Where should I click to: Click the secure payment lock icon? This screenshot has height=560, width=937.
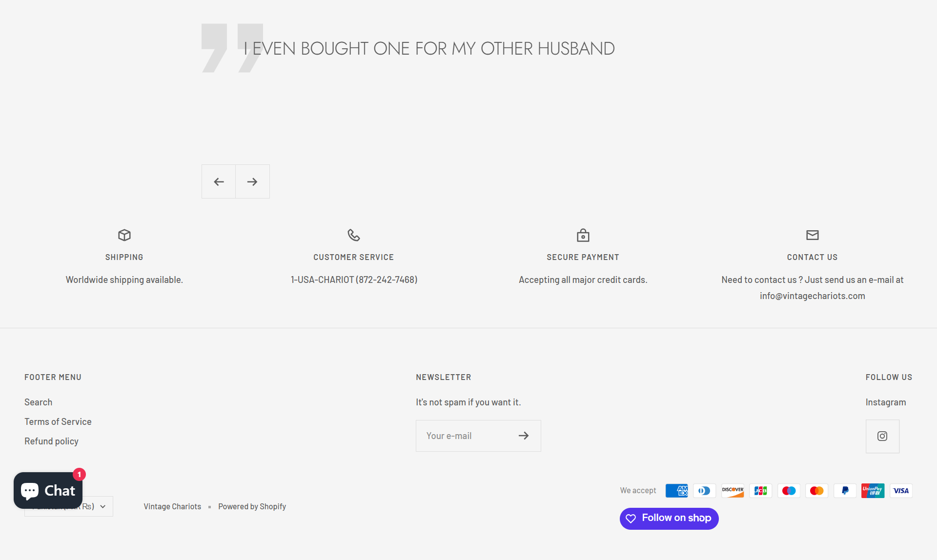pyautogui.click(x=583, y=236)
